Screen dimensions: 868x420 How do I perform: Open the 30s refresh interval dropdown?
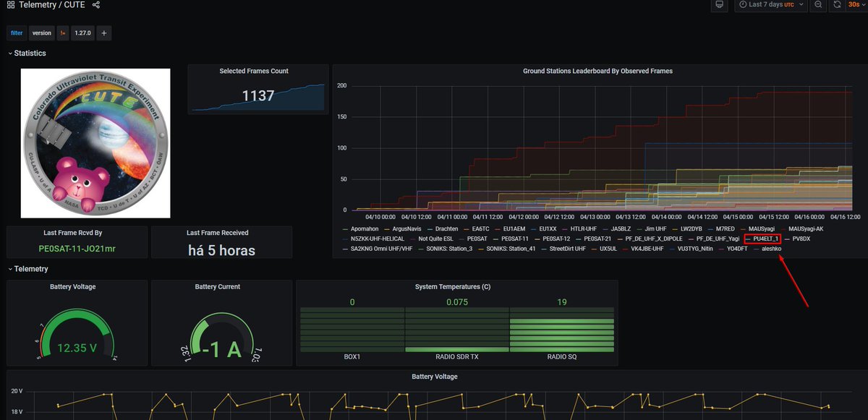pyautogui.click(x=856, y=4)
